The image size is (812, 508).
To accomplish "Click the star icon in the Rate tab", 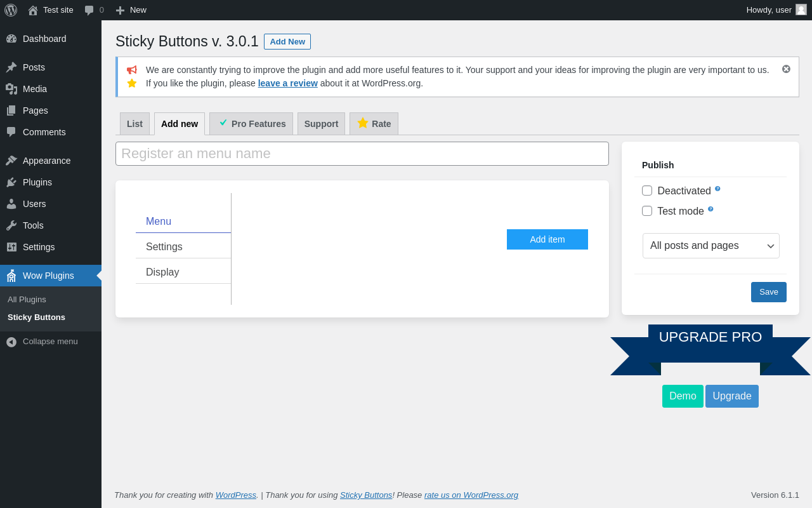I will pyautogui.click(x=363, y=123).
